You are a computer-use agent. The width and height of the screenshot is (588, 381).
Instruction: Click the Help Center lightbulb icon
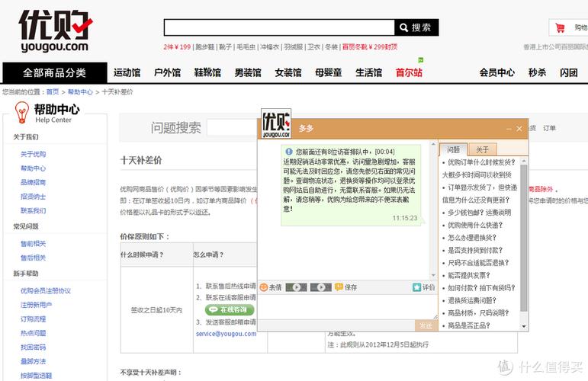coord(22,112)
